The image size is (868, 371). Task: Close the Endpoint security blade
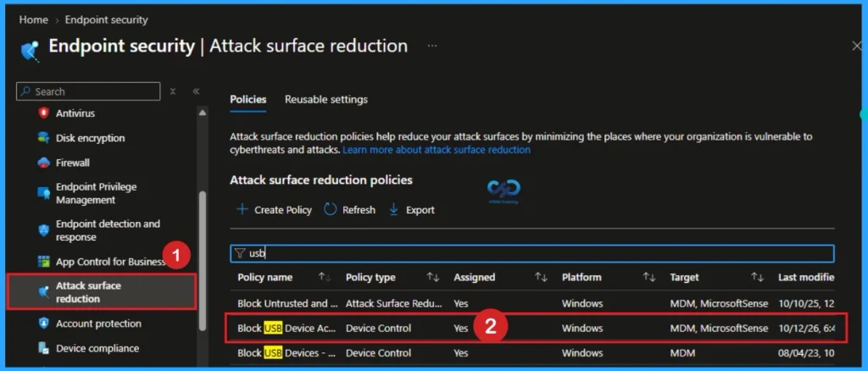click(857, 46)
